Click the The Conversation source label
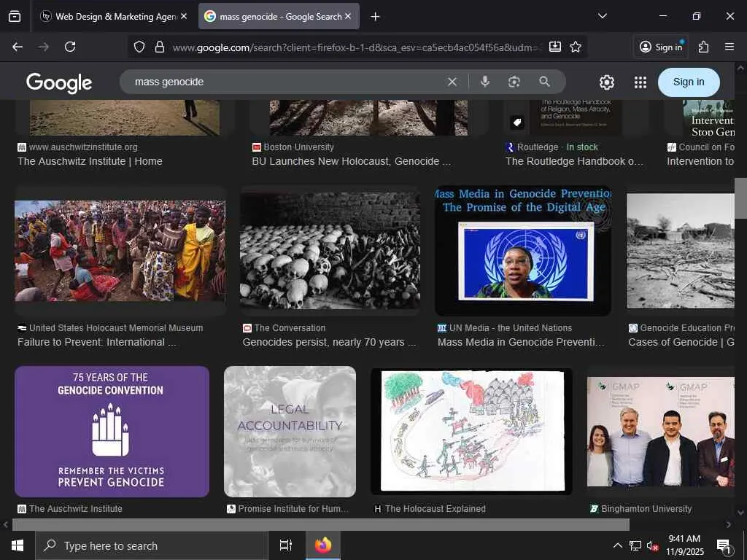 [290, 328]
